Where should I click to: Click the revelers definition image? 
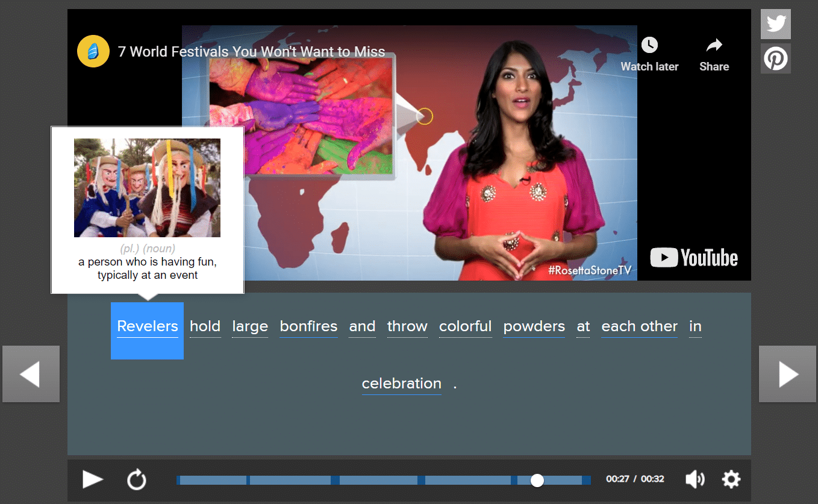tap(147, 188)
